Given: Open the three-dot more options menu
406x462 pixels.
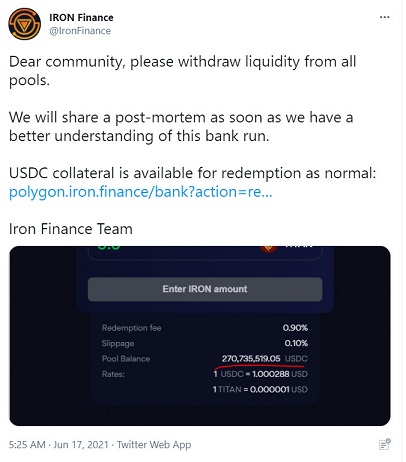Looking at the screenshot, I should coord(384,17).
